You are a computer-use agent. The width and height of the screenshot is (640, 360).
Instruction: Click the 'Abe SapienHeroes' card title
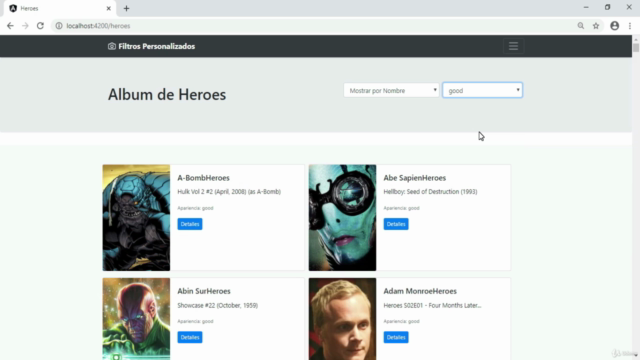click(415, 178)
